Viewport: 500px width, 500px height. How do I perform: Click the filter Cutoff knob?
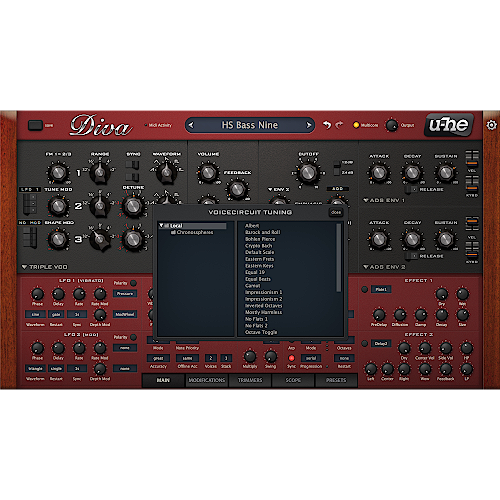point(308,172)
